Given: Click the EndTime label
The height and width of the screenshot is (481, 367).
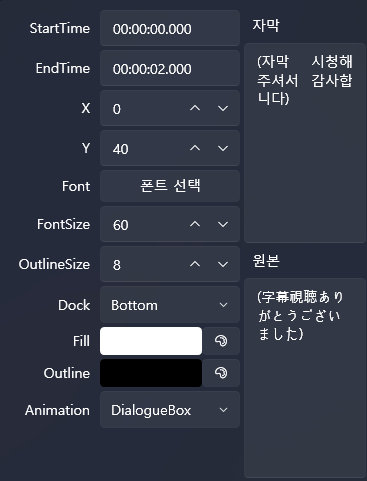Looking at the screenshot, I should pyautogui.click(x=63, y=68).
